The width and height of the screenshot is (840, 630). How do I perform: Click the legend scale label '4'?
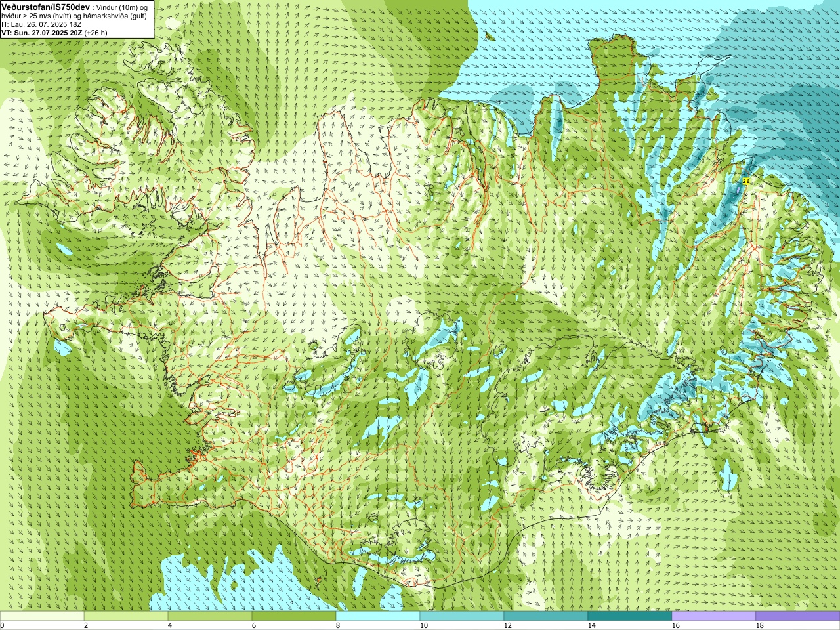coord(170,625)
